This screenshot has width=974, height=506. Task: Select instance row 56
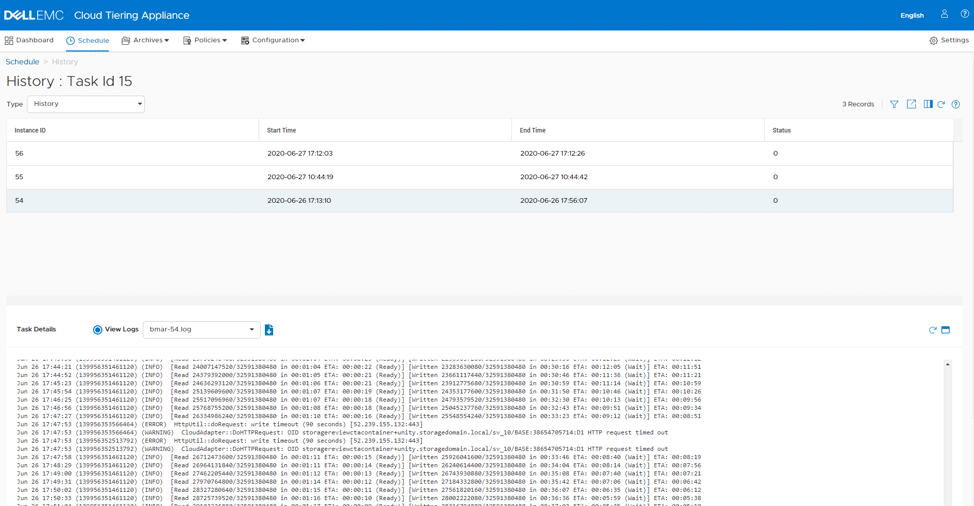point(480,153)
